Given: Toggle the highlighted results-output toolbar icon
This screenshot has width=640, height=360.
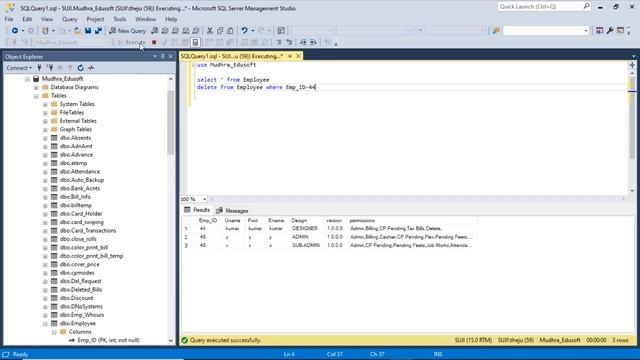Looking at the screenshot, I should (196, 42).
